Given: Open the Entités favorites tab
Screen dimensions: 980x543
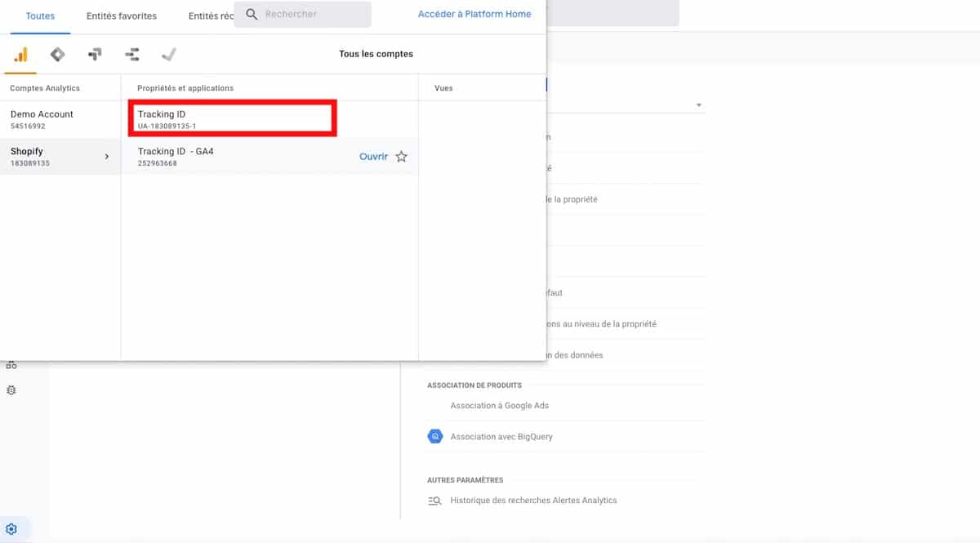Looking at the screenshot, I should coord(122,16).
